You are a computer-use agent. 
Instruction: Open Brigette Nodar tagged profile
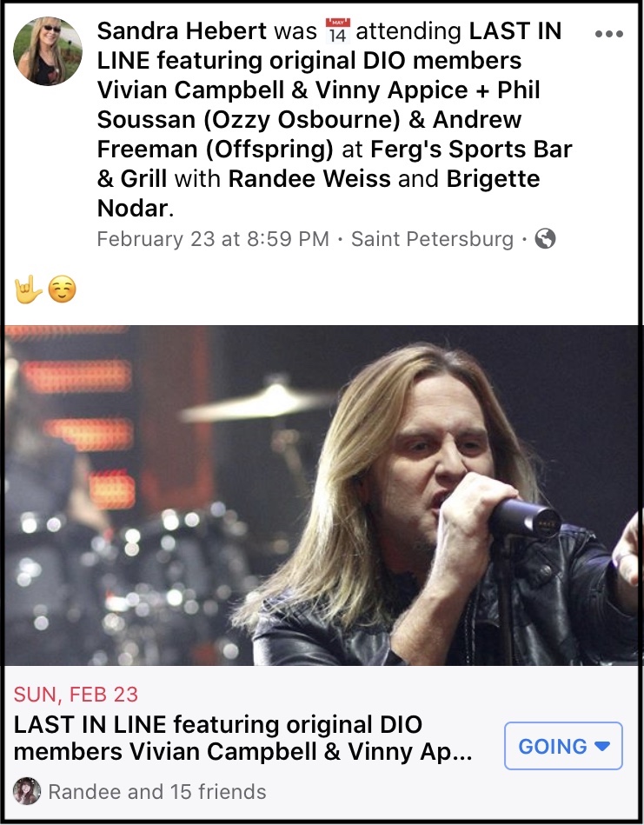(318, 194)
